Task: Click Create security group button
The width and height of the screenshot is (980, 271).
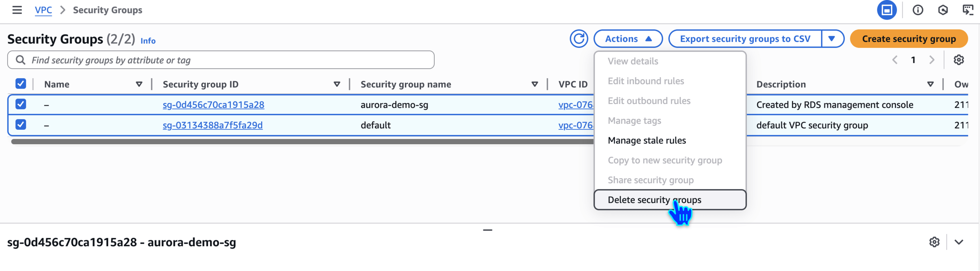Action: click(909, 39)
